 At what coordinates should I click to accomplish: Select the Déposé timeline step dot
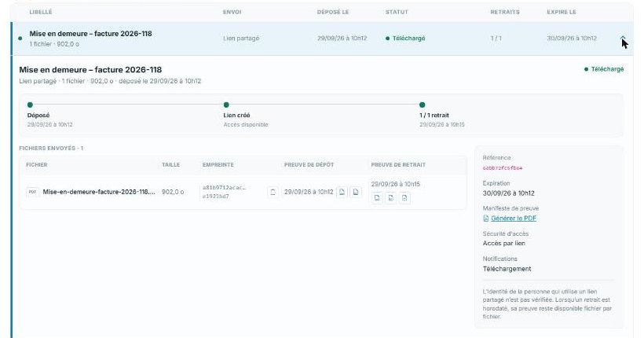pos(30,105)
